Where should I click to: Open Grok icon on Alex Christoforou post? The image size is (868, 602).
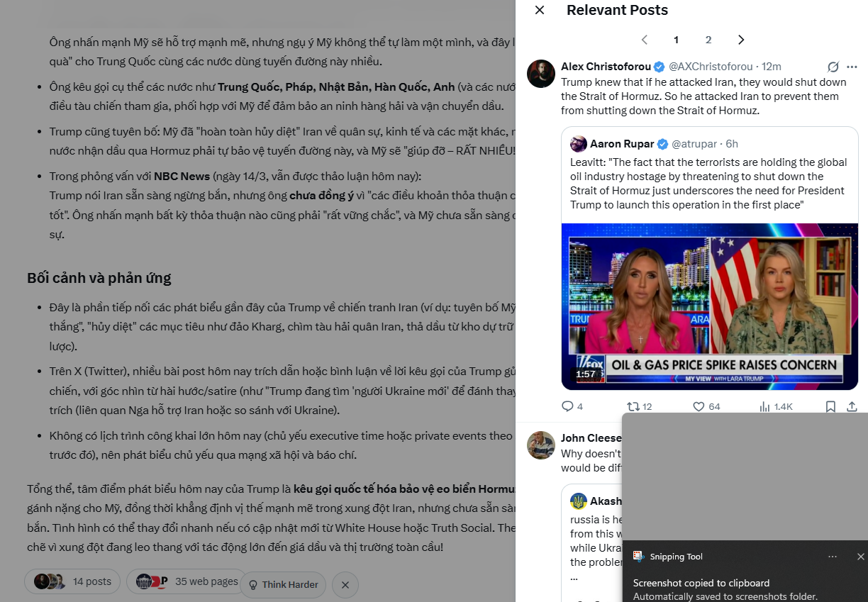[833, 67]
